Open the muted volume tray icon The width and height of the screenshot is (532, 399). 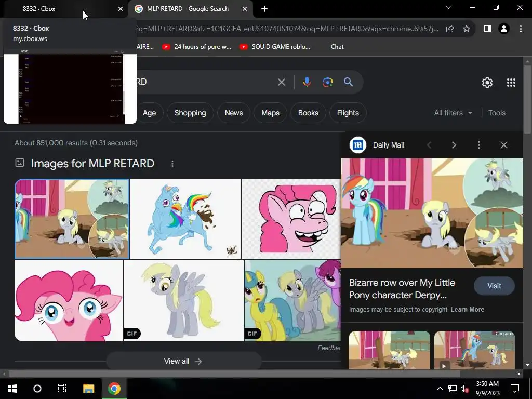[x=465, y=389]
